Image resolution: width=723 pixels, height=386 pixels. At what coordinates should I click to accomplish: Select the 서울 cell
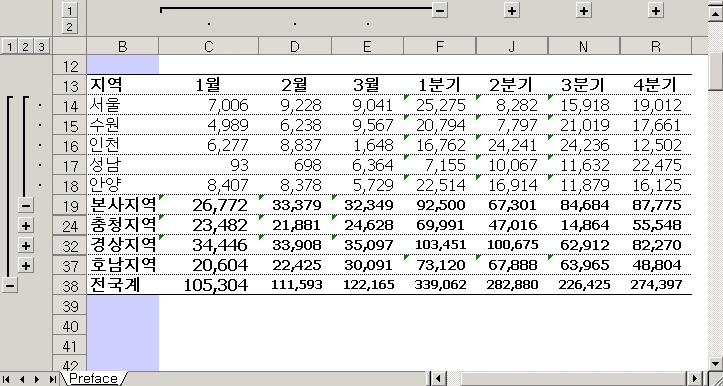tap(123, 105)
